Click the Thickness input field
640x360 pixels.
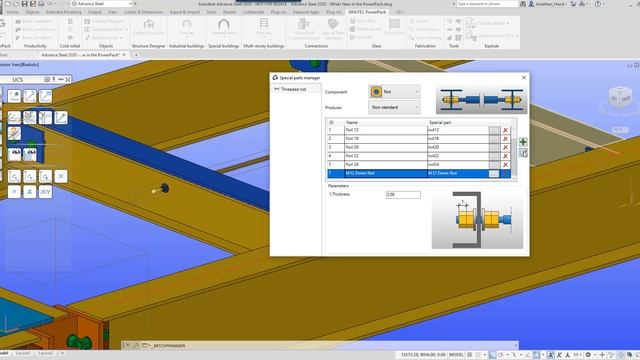(x=403, y=195)
